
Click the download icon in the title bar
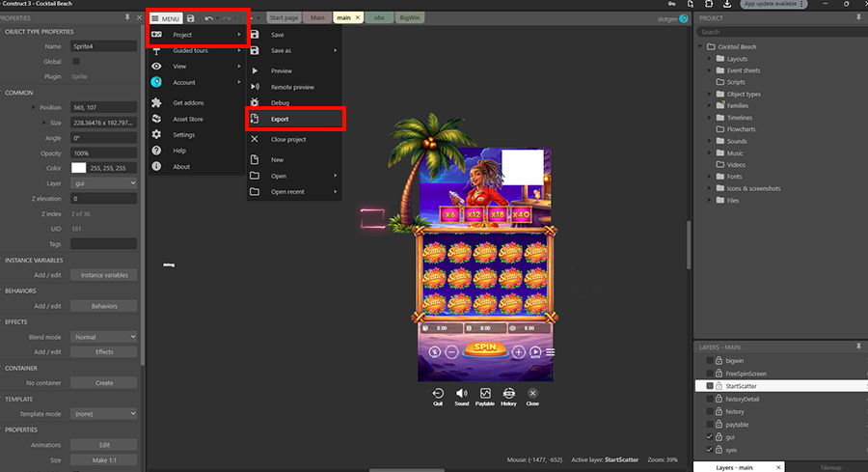click(x=727, y=4)
